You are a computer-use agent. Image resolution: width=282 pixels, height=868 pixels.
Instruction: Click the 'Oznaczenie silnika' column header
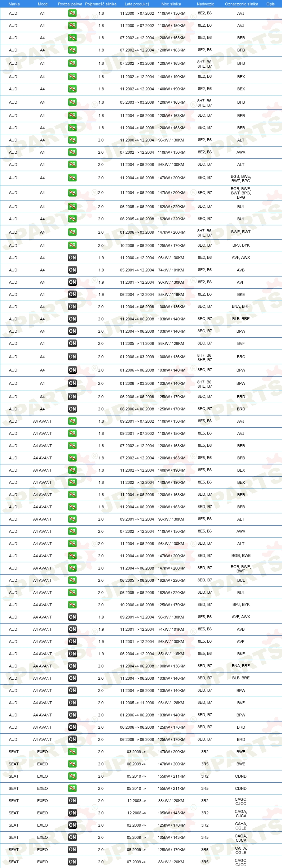pos(242,4)
